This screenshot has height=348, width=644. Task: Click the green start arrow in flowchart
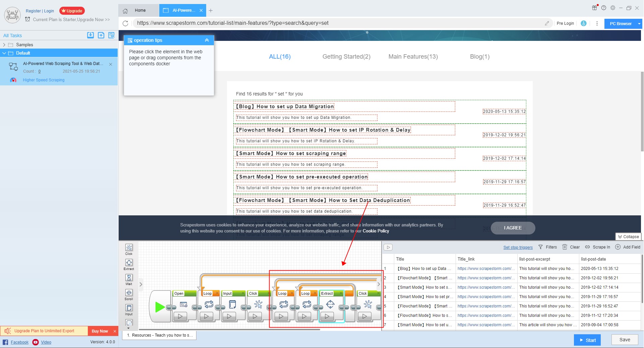pyautogui.click(x=160, y=307)
